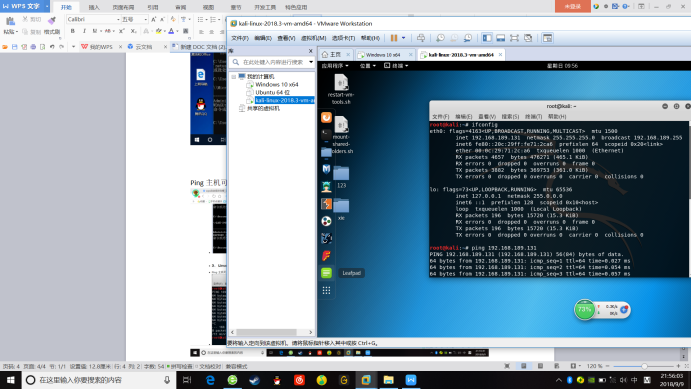
Task: Open the Edge browser from the taskbar
Action: click(x=210, y=380)
